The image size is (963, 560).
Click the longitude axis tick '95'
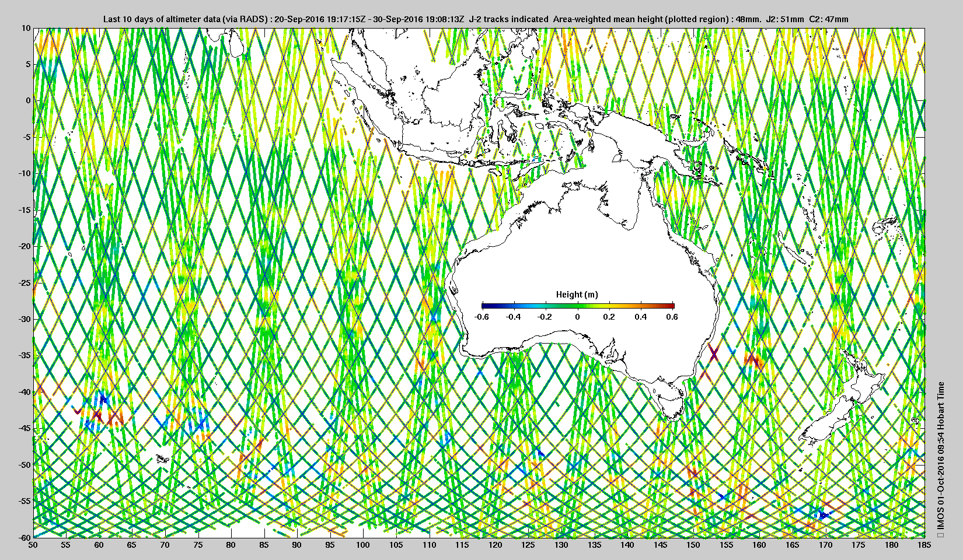pos(330,545)
